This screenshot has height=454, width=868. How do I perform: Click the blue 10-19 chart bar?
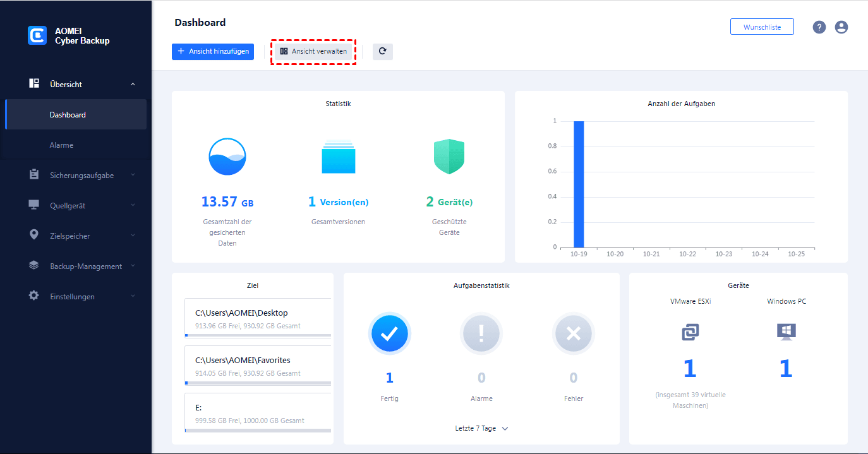tap(579, 184)
